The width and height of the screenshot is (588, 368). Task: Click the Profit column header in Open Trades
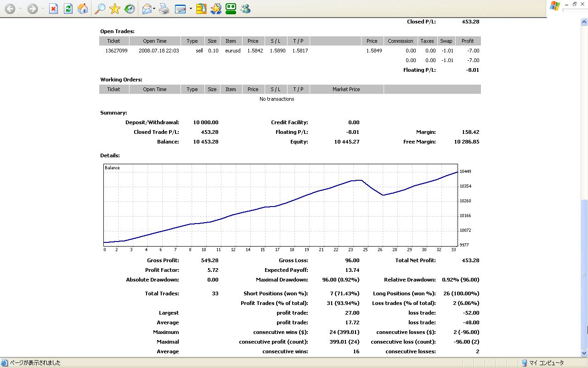pos(468,41)
